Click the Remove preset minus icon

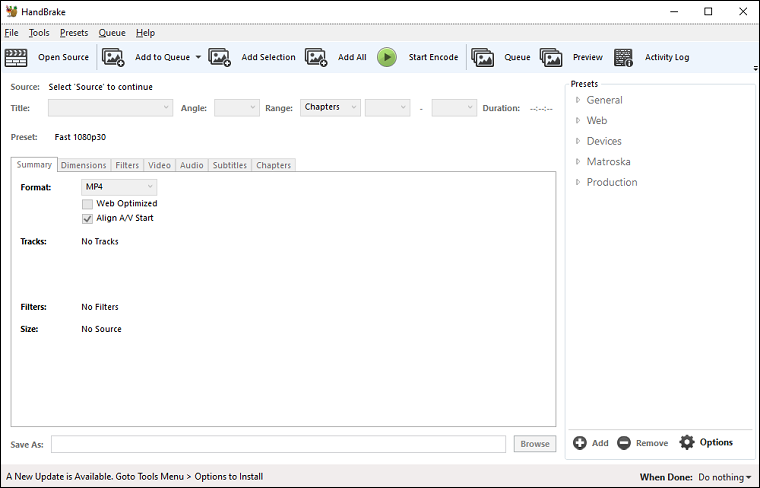(624, 443)
